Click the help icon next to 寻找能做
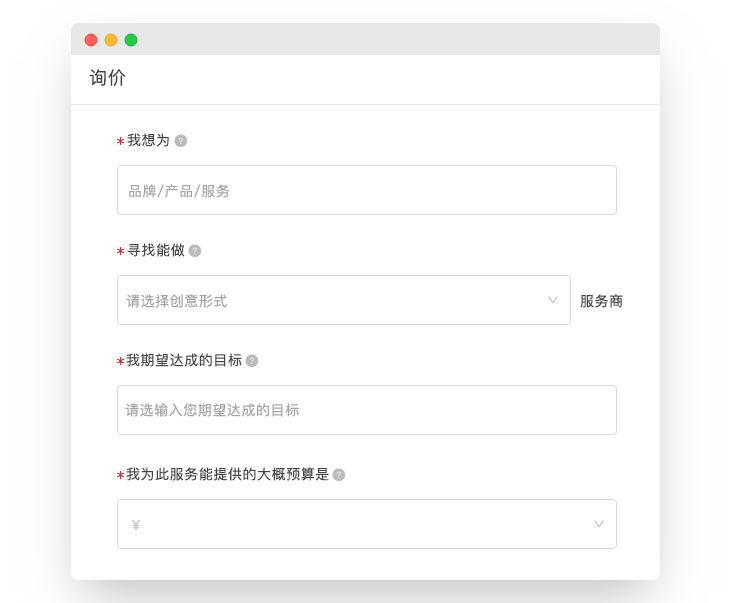This screenshot has height=603, width=731. point(195,251)
